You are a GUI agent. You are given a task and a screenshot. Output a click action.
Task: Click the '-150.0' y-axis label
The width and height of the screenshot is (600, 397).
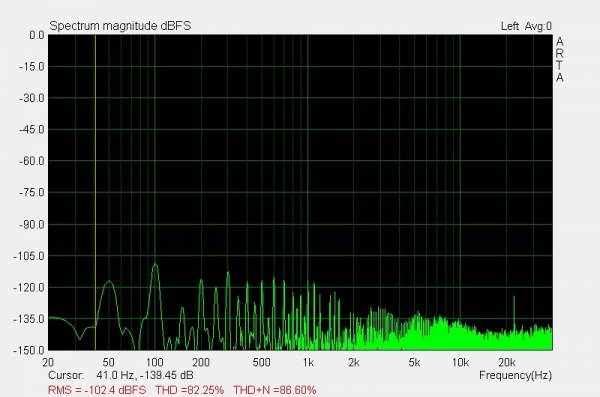tap(29, 350)
